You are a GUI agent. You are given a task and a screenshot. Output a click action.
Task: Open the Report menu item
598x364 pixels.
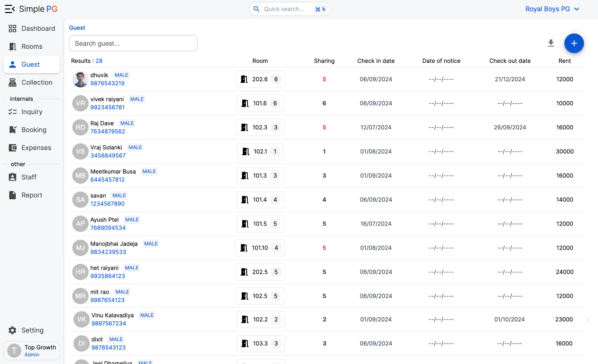click(32, 195)
